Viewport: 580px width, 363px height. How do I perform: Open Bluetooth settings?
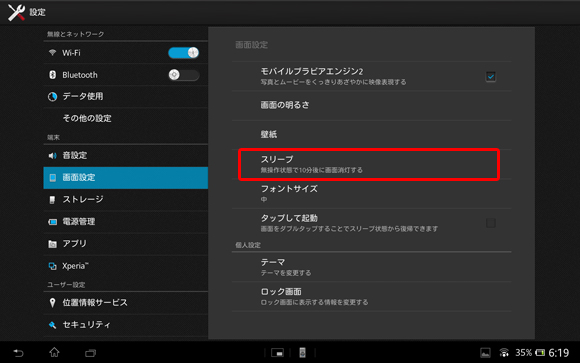[126, 75]
